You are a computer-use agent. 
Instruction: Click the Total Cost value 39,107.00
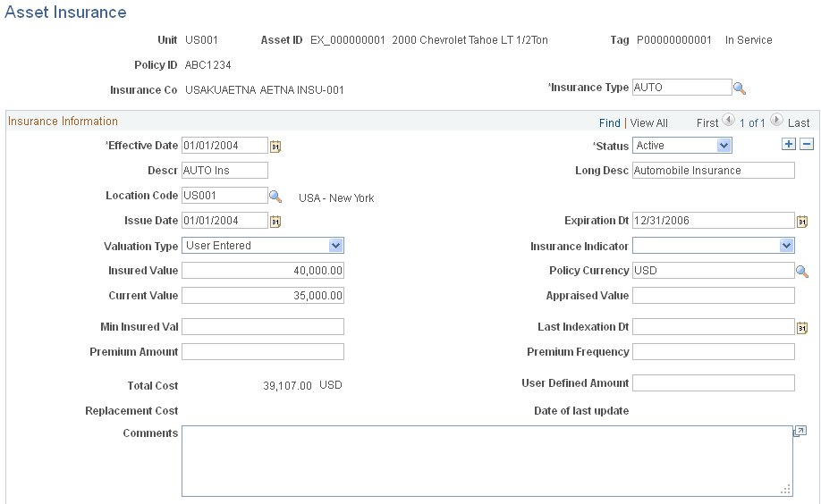[287, 386]
